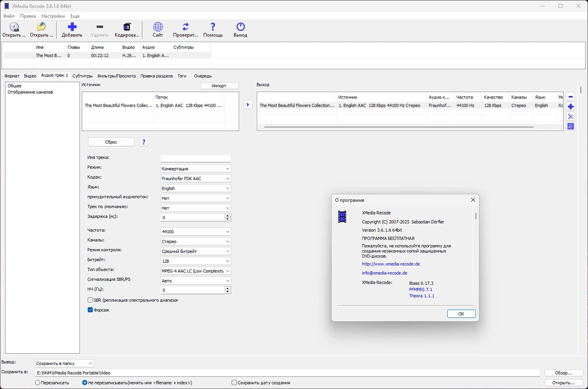Switch to the Субтитры tab
This screenshot has height=389, width=588.
[x=82, y=76]
